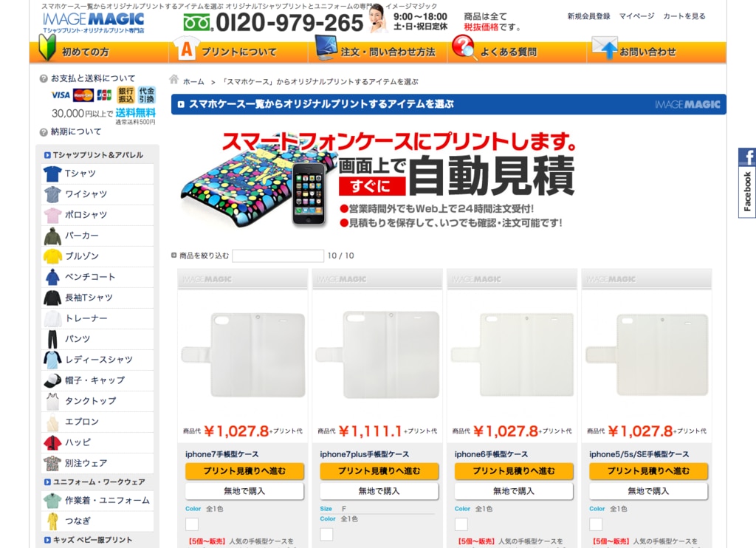Click the Image Magic logo
This screenshot has width=756, height=548.
point(93,22)
